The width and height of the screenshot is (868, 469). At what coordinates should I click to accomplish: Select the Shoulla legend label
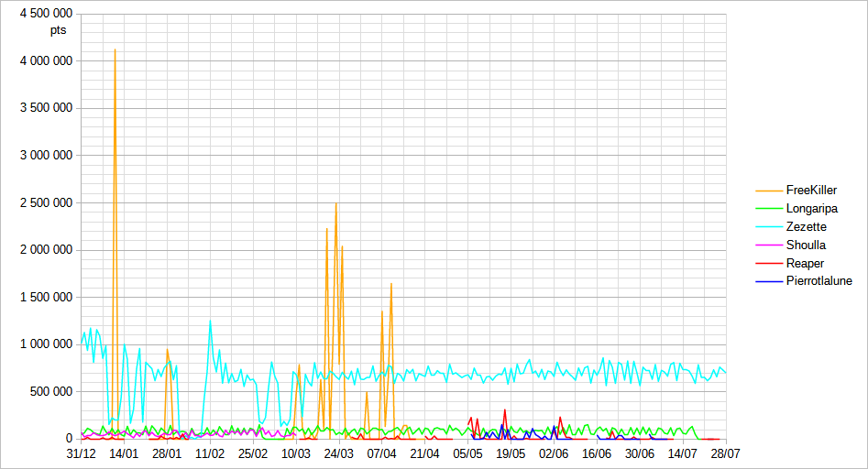click(806, 245)
